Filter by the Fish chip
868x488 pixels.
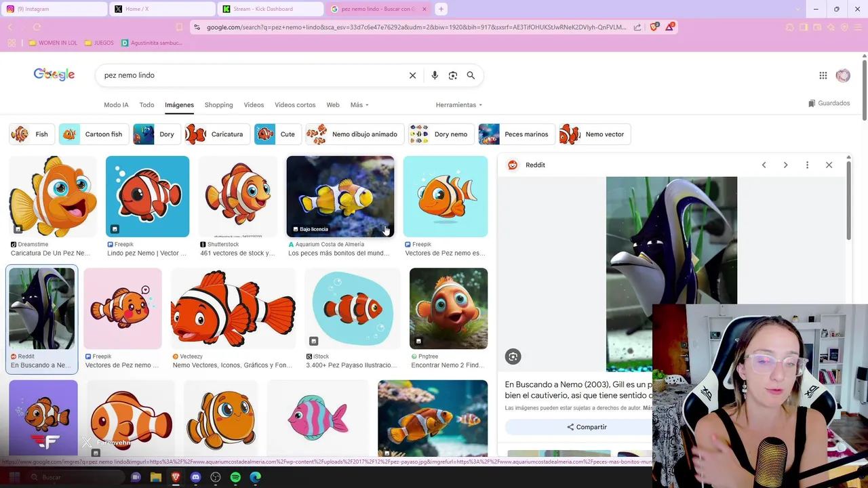[x=32, y=134]
